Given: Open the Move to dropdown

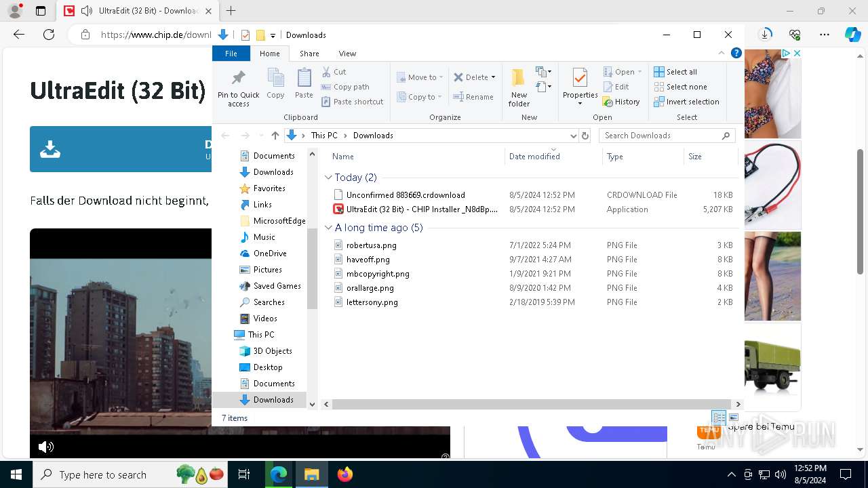Looking at the screenshot, I should [x=420, y=77].
